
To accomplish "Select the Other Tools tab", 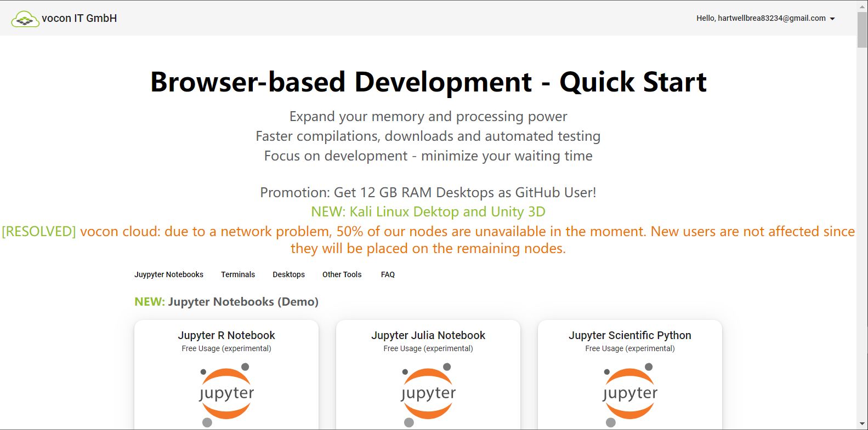I will click(342, 274).
